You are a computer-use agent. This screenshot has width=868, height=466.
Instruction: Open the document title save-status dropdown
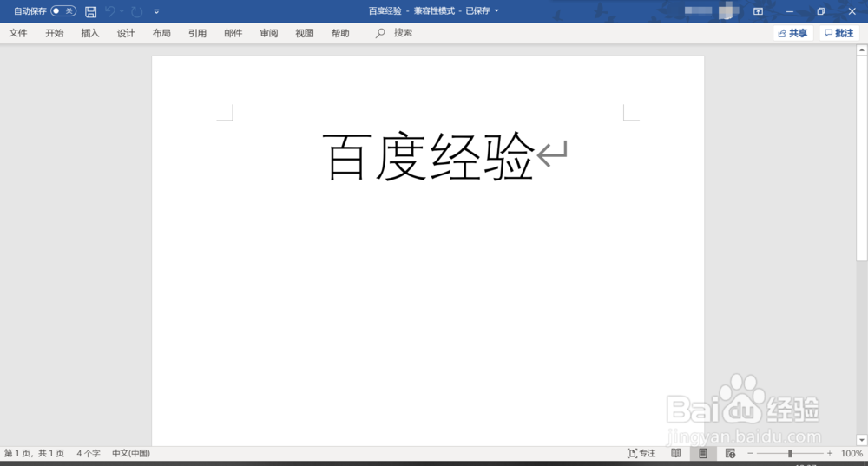click(x=496, y=11)
